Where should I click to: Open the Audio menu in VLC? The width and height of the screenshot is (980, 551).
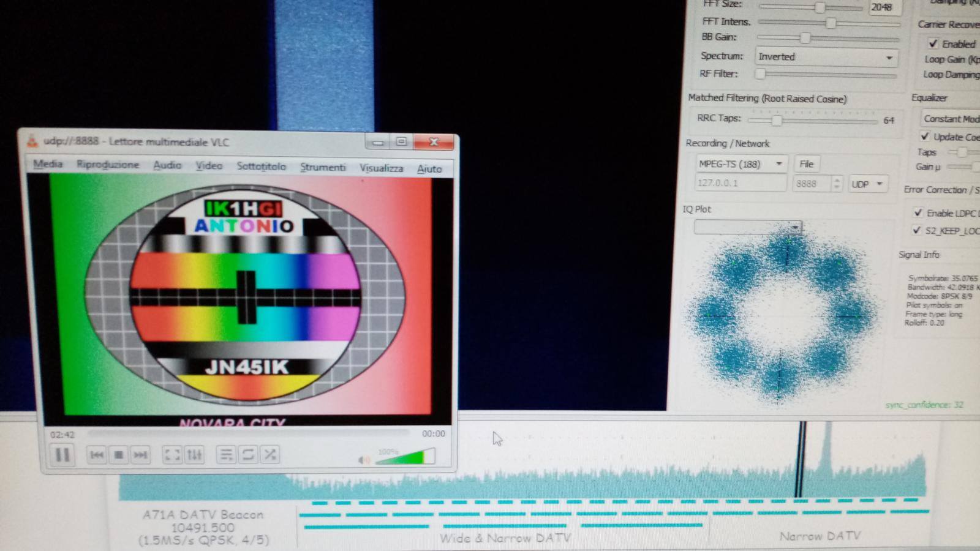click(x=167, y=165)
